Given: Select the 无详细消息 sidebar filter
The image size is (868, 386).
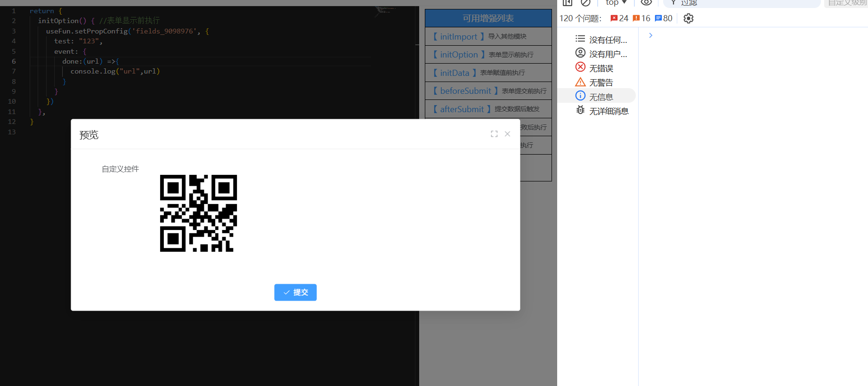Looking at the screenshot, I should (x=608, y=111).
